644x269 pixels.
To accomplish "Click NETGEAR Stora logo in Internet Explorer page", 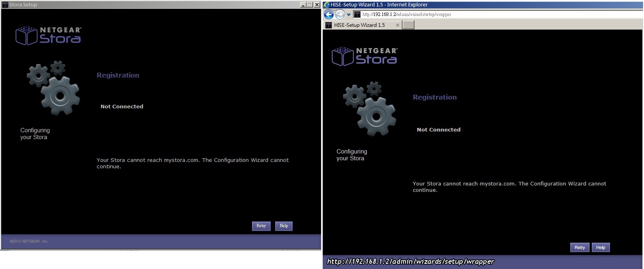I will tap(365, 56).
